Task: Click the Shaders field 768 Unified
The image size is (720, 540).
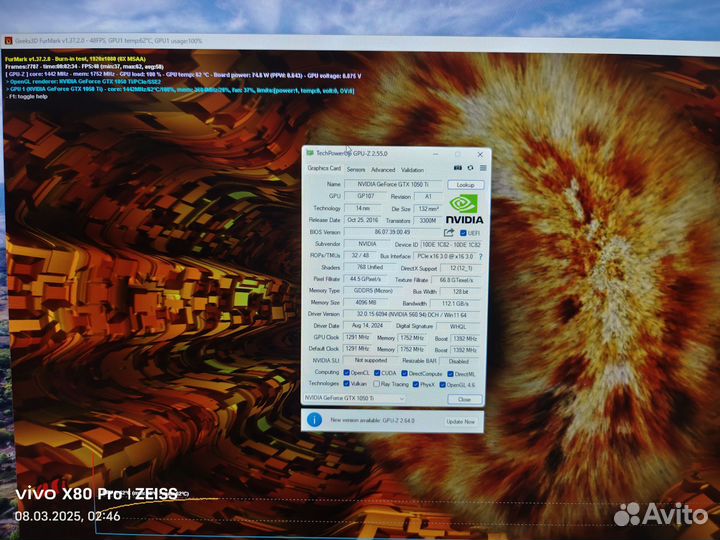Action: (370, 267)
